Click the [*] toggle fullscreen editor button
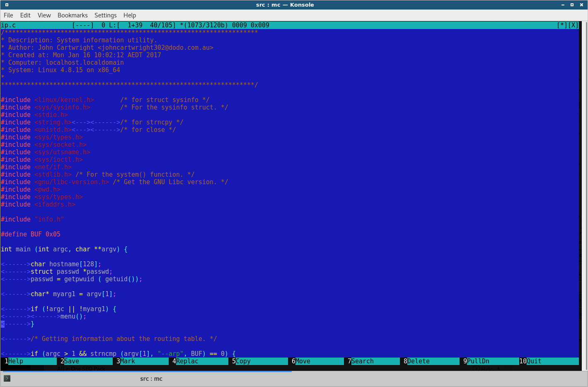This screenshot has width=588, height=387. pos(562,25)
